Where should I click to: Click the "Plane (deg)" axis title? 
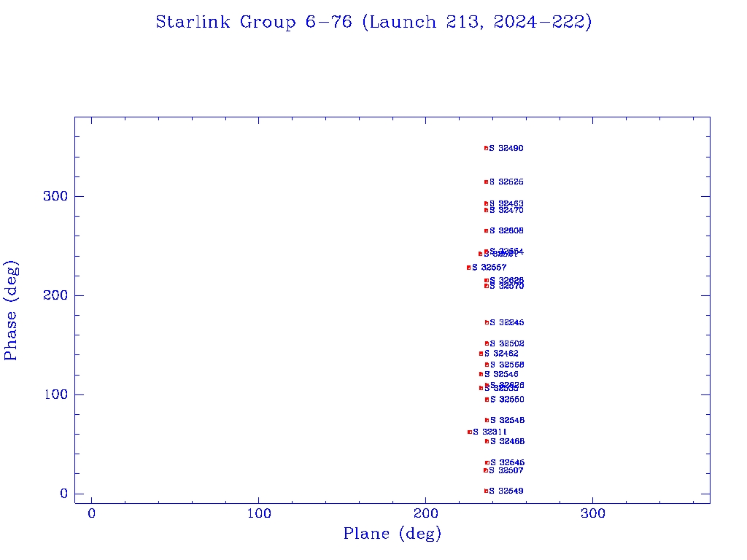(x=392, y=534)
